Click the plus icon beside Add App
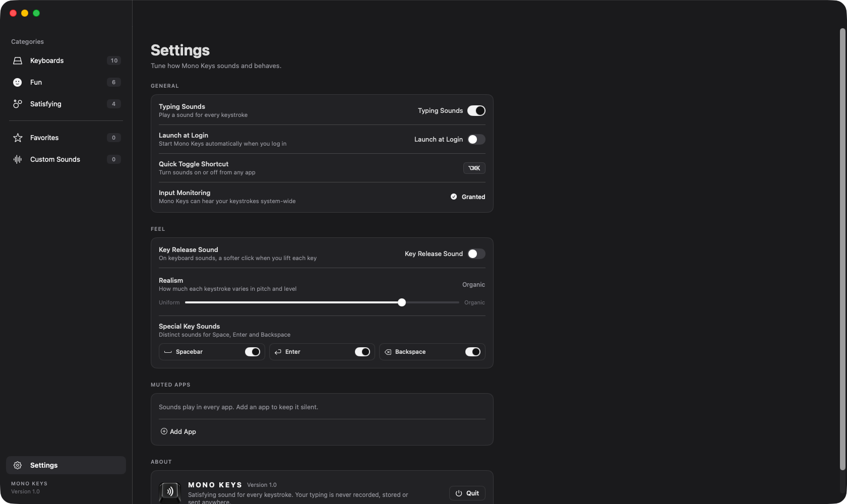 point(164,431)
